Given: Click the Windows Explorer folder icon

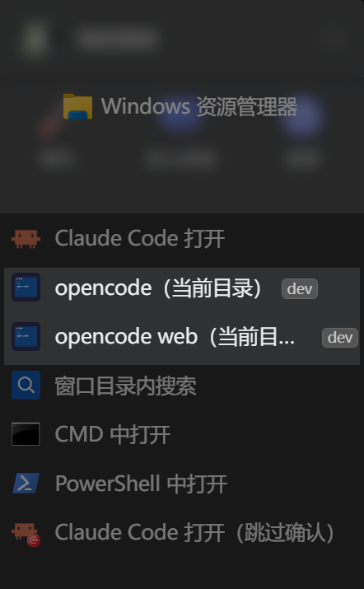Looking at the screenshot, I should click(x=77, y=107).
